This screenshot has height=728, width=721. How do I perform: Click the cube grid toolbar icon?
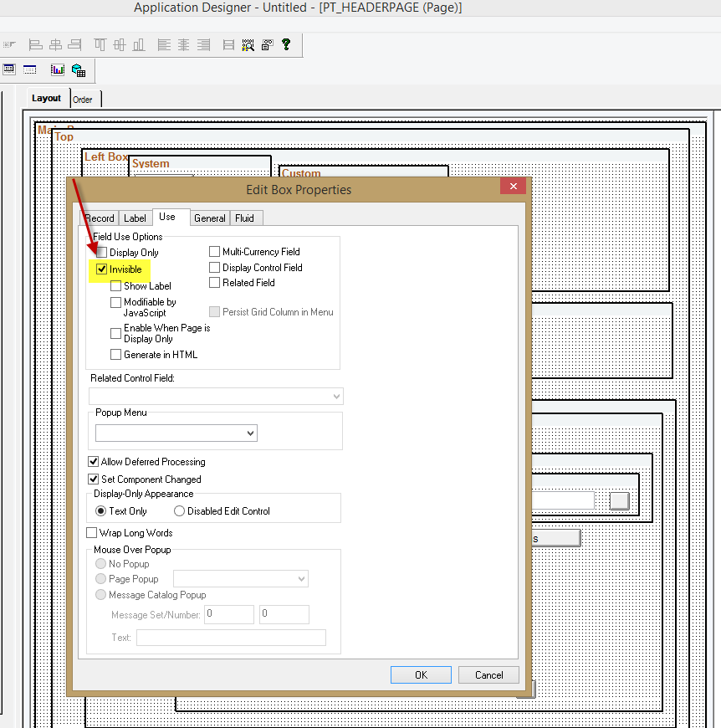click(79, 69)
